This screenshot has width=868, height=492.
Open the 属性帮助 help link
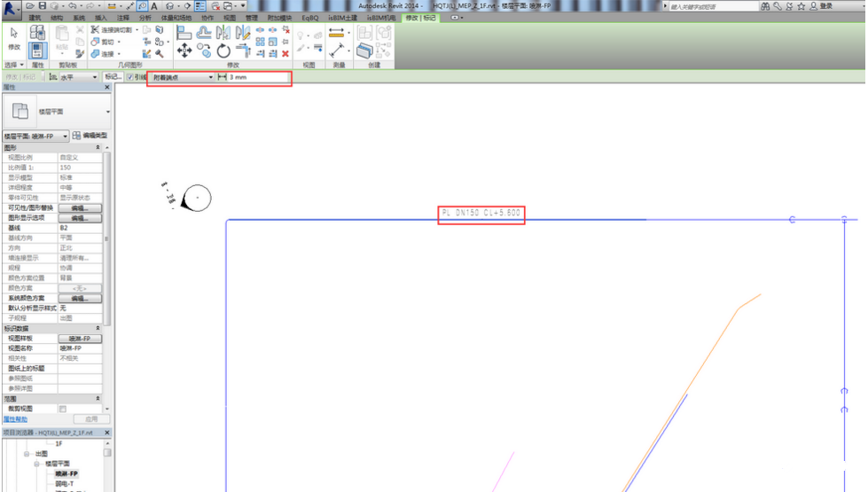pyautogui.click(x=15, y=419)
